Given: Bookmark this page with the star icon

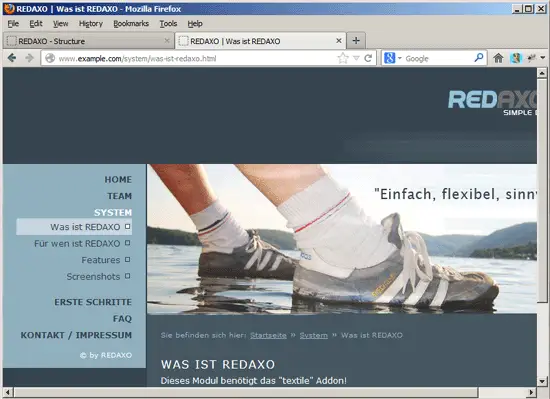Looking at the screenshot, I should pos(343,58).
